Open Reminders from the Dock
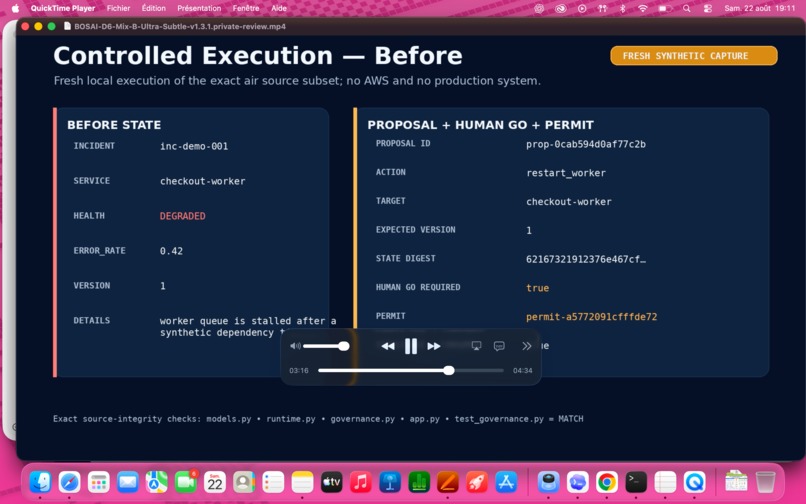The height and width of the screenshot is (504, 806). tap(273, 482)
